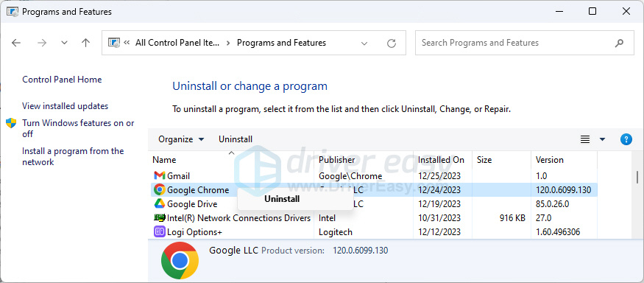Viewport: 644px width, 283px height.
Task: Click the change view icon
Action: click(585, 139)
